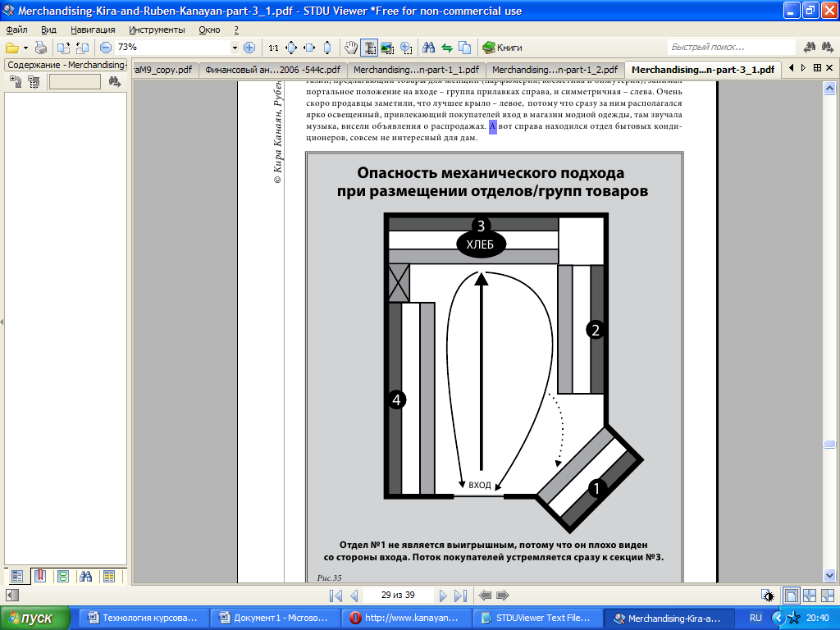Navigate forward in view history
Viewport: 840px width, 630px height.
[503, 596]
